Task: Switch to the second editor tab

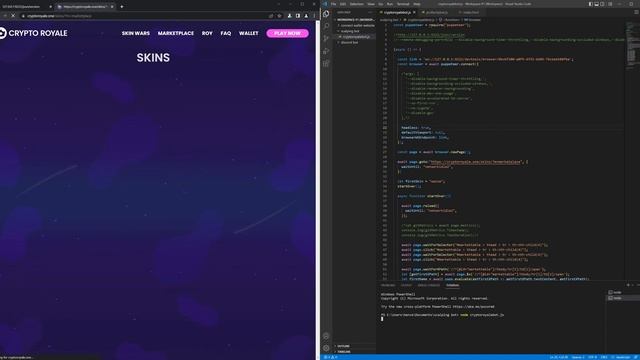Action: pyautogui.click(x=436, y=13)
